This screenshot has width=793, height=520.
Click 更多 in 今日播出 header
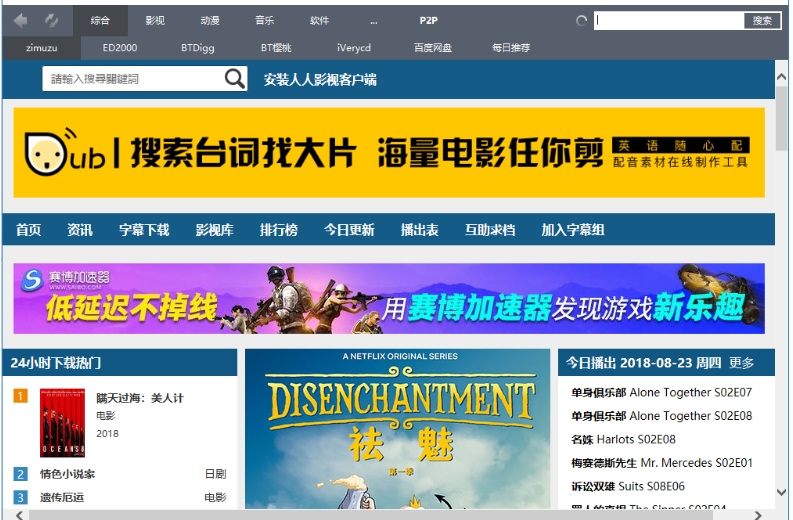(x=741, y=363)
